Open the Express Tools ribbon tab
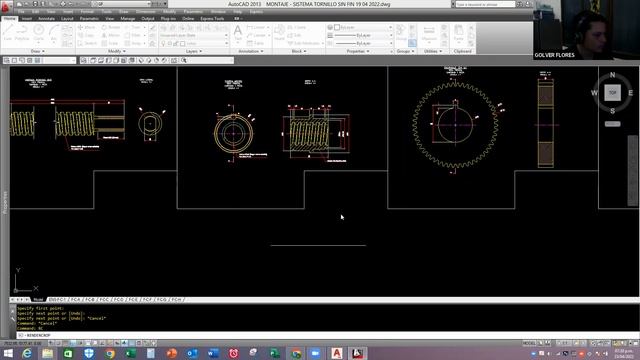640x360 pixels. click(x=212, y=19)
